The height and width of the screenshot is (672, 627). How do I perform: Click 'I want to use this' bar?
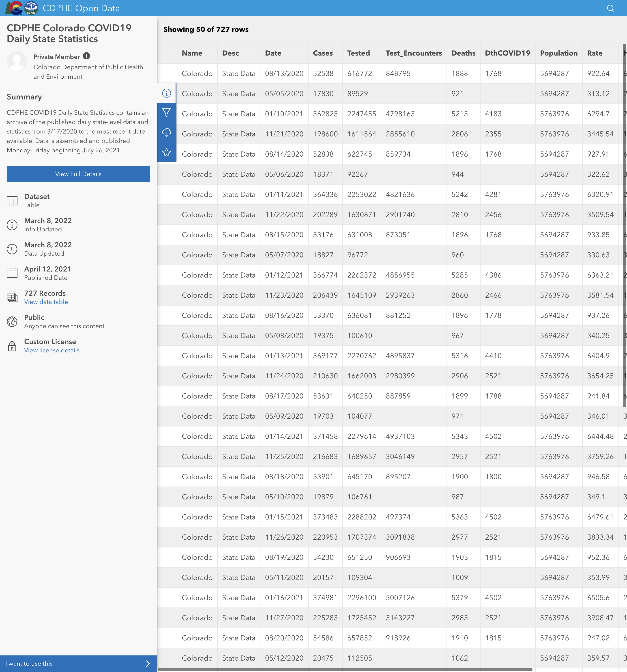(78, 663)
